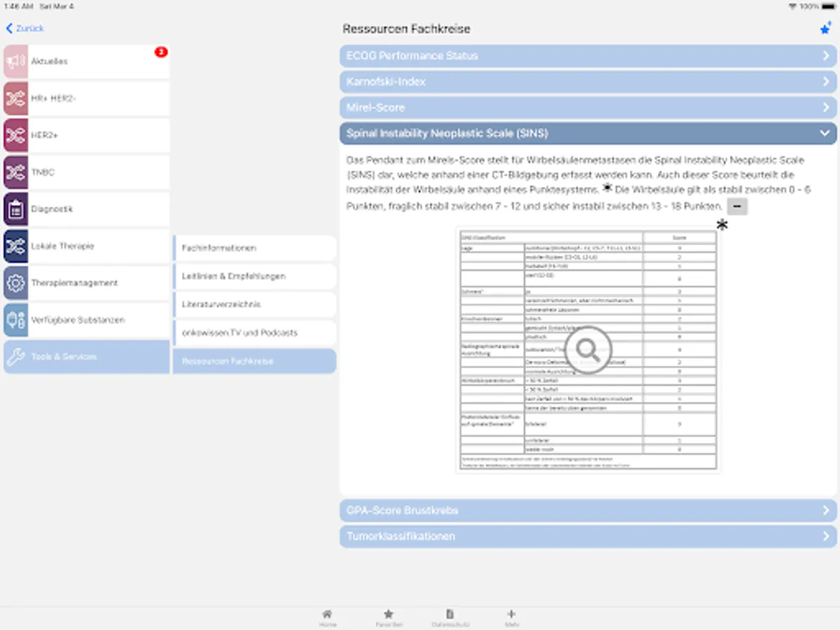840x630 pixels.
Task: Open the SINS classification table image
Action: [x=588, y=349]
